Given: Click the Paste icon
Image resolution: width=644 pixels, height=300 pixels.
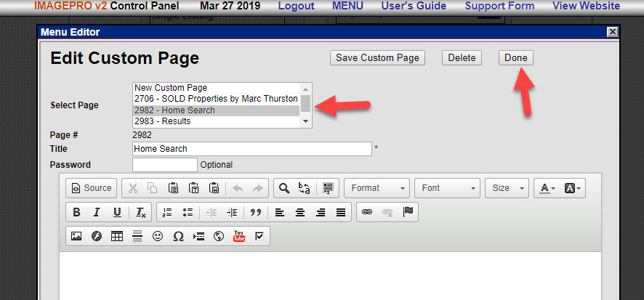Looking at the screenshot, I should click(x=173, y=188).
